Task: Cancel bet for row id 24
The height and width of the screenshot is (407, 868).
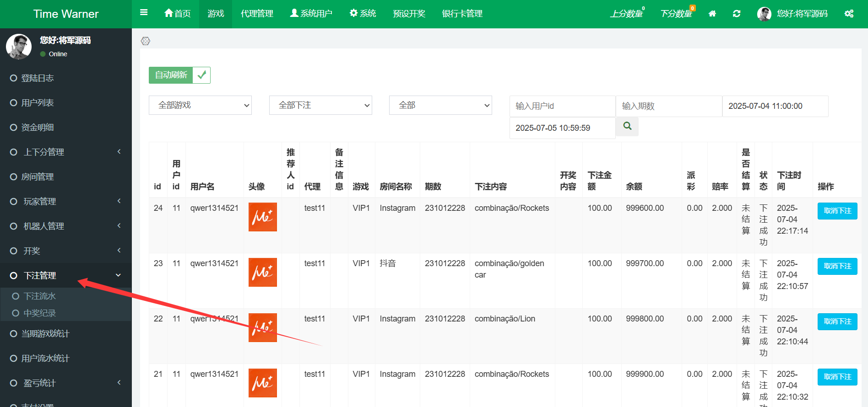Action: pyautogui.click(x=837, y=211)
